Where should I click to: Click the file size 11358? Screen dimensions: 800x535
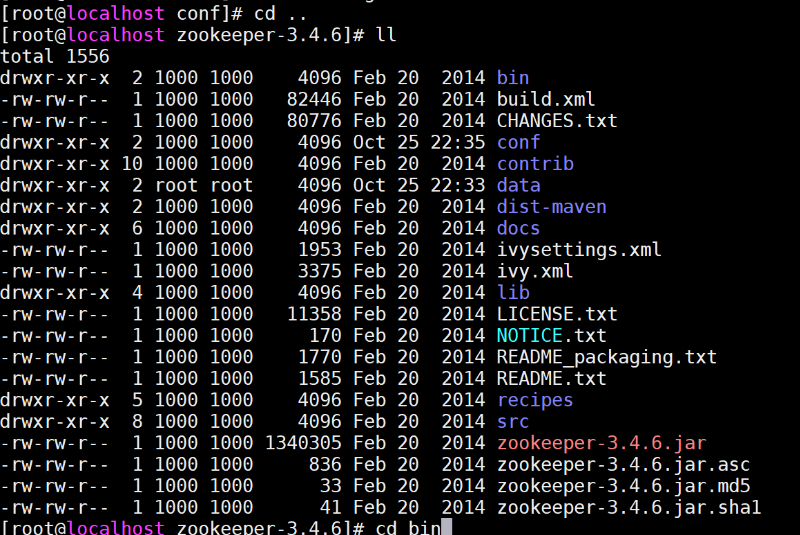click(x=314, y=314)
